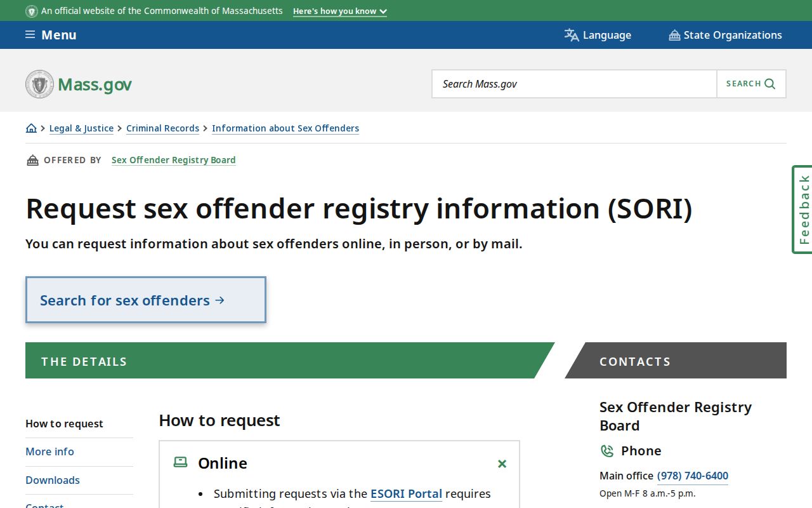Click the "CONTACTS" gray header

tap(676, 361)
